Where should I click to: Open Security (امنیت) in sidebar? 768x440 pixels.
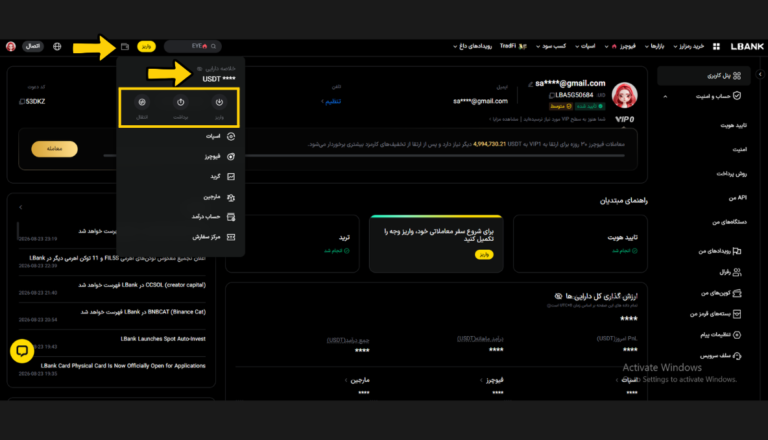coord(740,149)
